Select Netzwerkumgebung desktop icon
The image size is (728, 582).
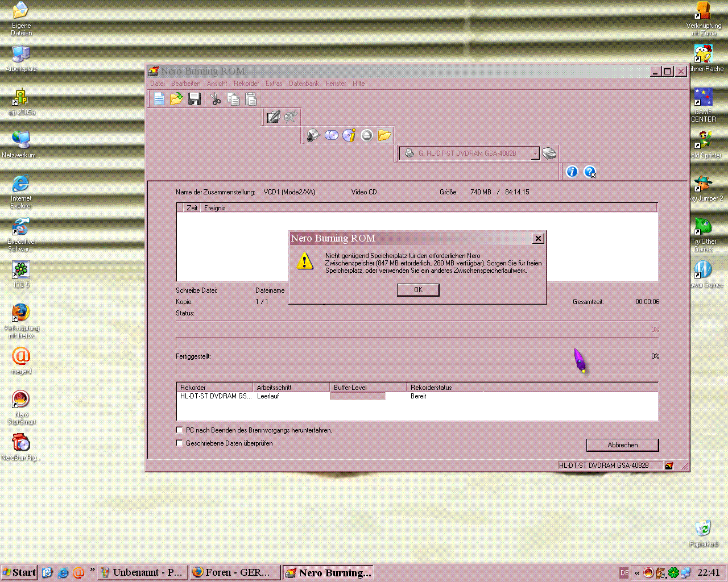pyautogui.click(x=21, y=144)
